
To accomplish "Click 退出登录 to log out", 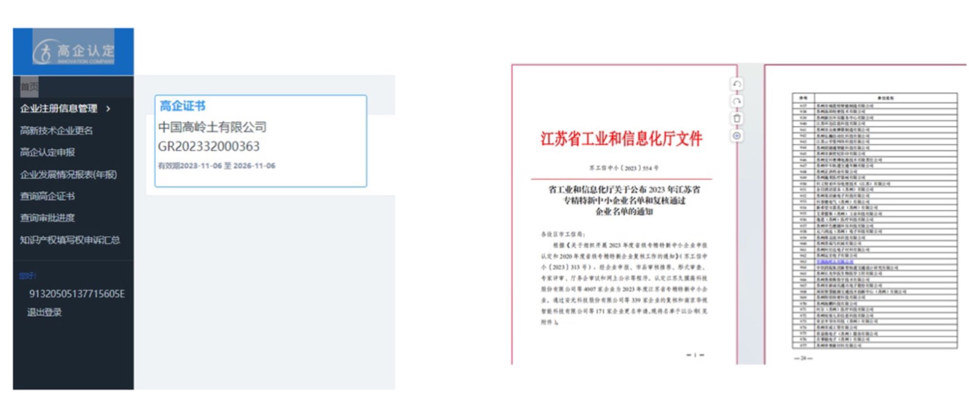I will (44, 313).
